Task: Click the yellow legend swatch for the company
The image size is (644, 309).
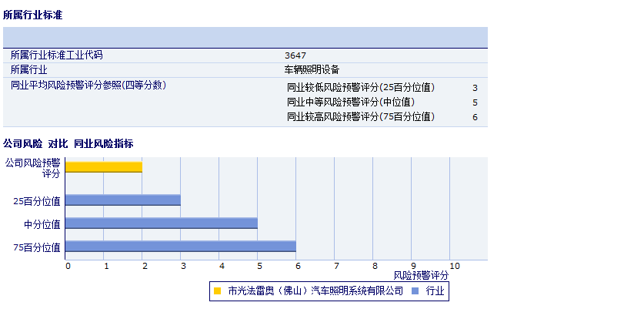Action: coord(217,291)
